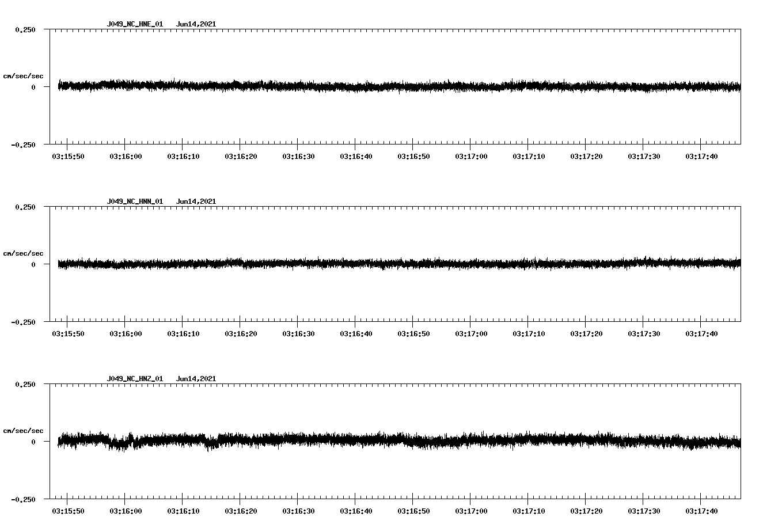Click 03:17:40 time label on HNE plot
Viewport: 782px width, 532px height.
click(x=701, y=157)
